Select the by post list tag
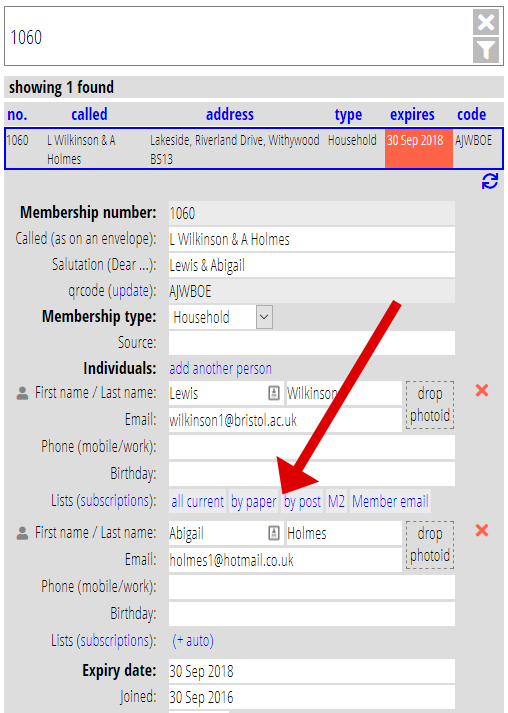Viewport: 508px width, 713px height. point(302,501)
